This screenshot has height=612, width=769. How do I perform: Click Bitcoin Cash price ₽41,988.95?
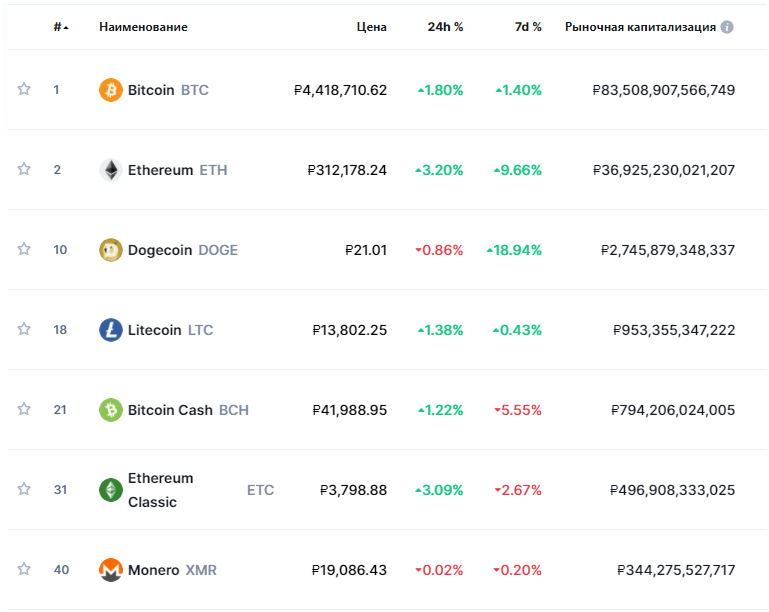[x=349, y=410]
